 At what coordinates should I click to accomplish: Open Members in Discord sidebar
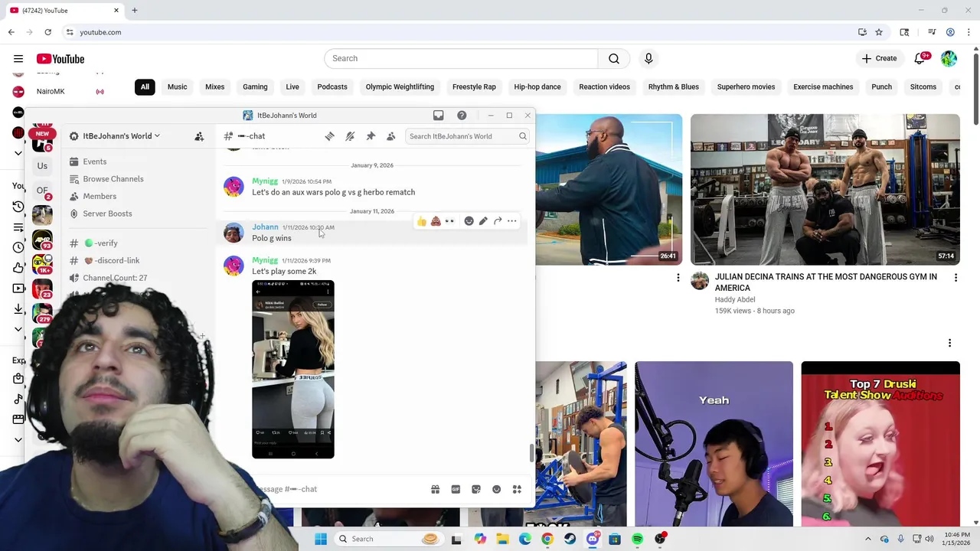click(x=100, y=197)
